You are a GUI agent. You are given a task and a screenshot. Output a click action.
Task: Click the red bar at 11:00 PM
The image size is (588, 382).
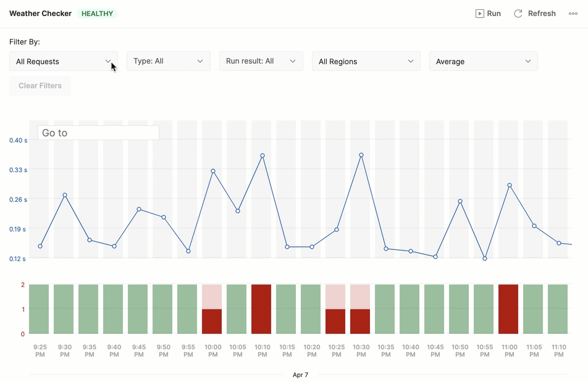(x=508, y=308)
